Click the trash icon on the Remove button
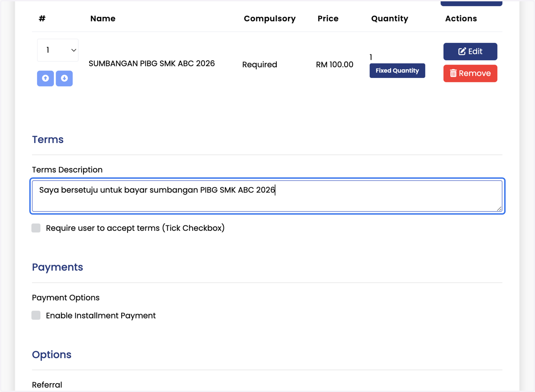 coord(453,73)
